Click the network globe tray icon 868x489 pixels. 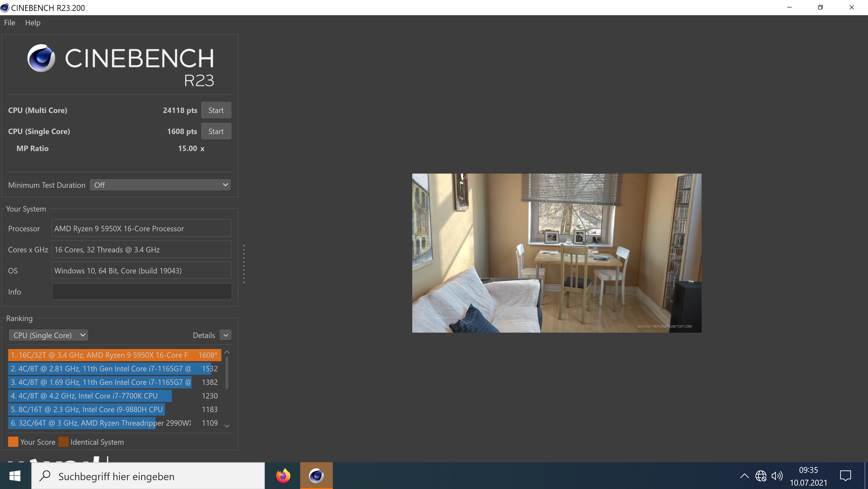point(761,476)
